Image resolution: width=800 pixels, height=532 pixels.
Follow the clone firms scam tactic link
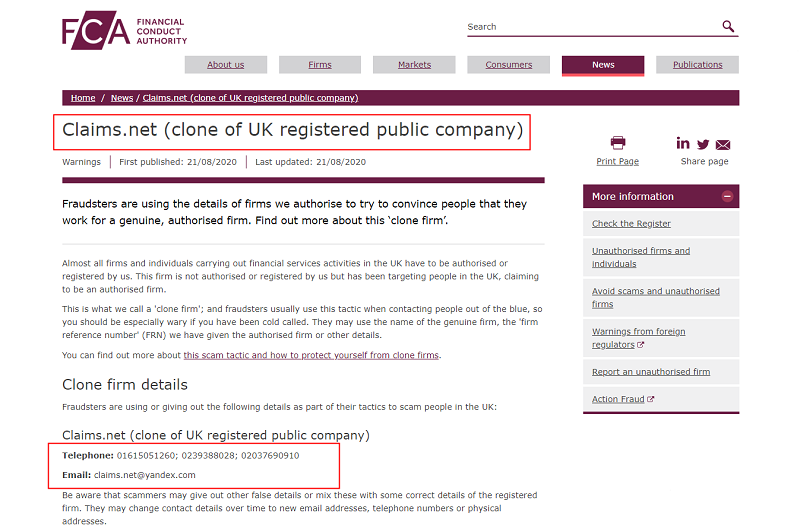[311, 355]
